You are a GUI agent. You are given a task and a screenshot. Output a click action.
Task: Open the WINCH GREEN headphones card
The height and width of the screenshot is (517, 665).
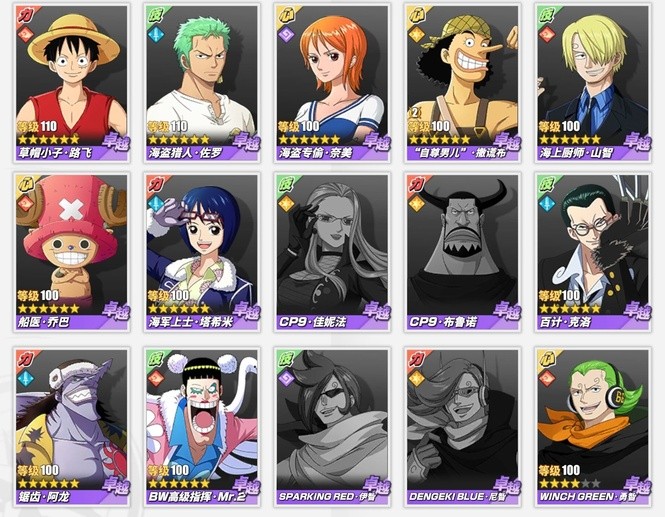(x=593, y=427)
